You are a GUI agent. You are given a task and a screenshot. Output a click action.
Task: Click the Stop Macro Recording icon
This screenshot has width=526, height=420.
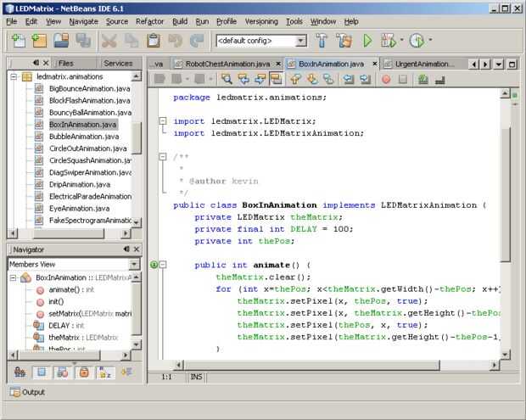pyautogui.click(x=403, y=80)
